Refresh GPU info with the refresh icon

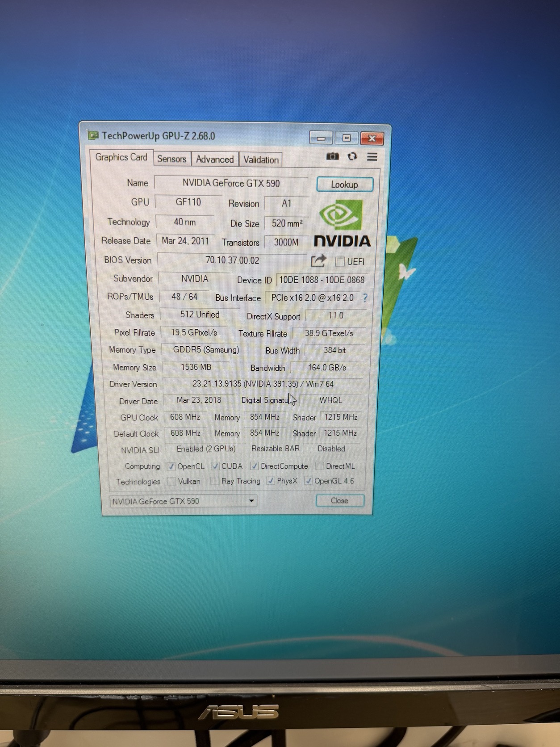352,156
